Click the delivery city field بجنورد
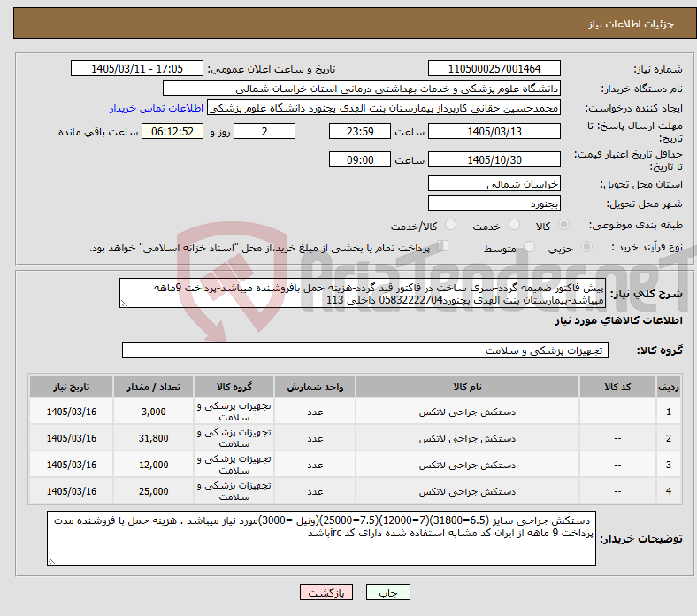This screenshot has height=616, width=697. (x=494, y=203)
